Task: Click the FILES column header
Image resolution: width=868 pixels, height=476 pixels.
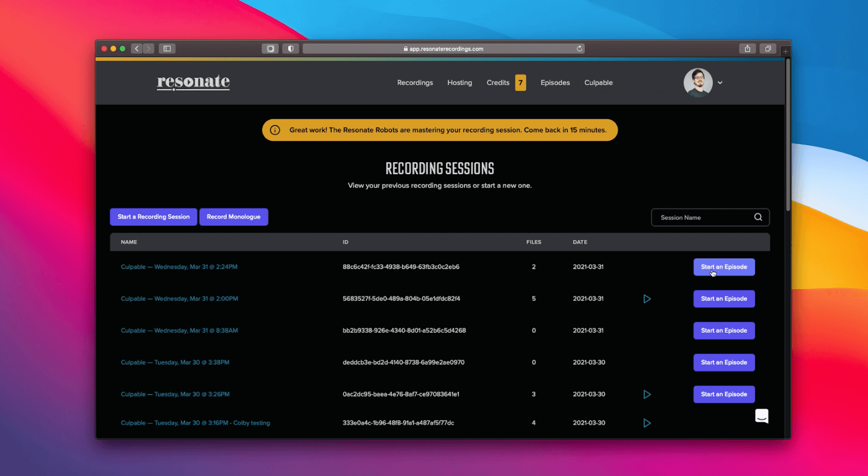Action: pyautogui.click(x=534, y=242)
